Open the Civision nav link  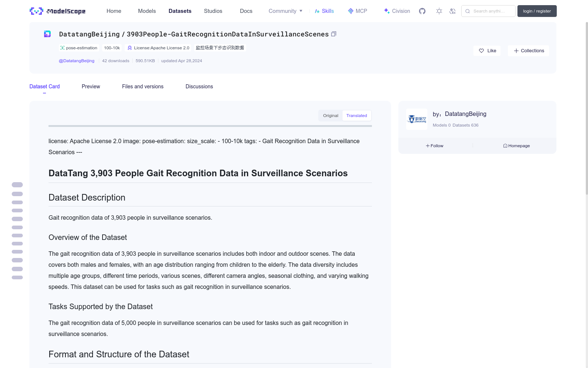(397, 11)
